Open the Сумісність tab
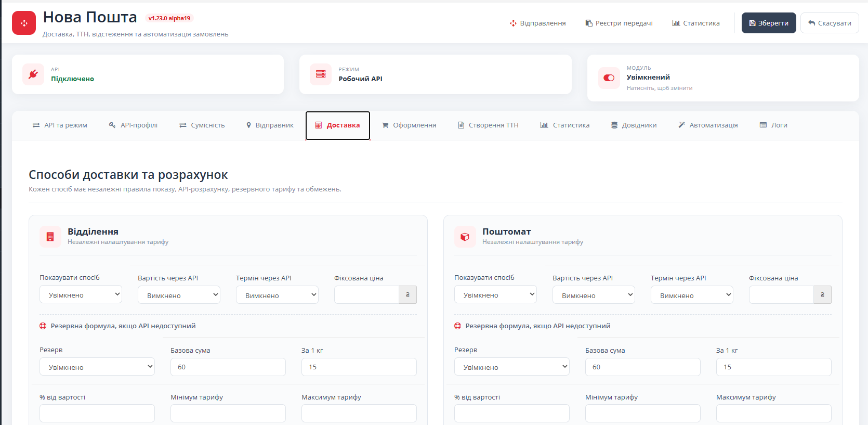This screenshot has height=425, width=868. [202, 125]
